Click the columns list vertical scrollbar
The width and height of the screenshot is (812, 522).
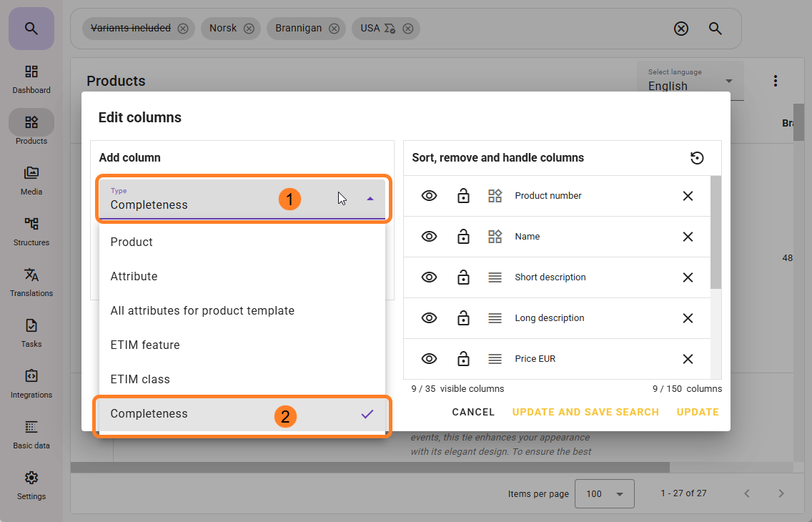tap(716, 232)
